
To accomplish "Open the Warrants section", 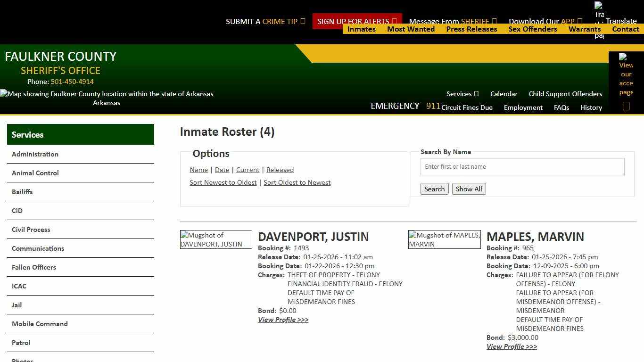I will 585,29.
